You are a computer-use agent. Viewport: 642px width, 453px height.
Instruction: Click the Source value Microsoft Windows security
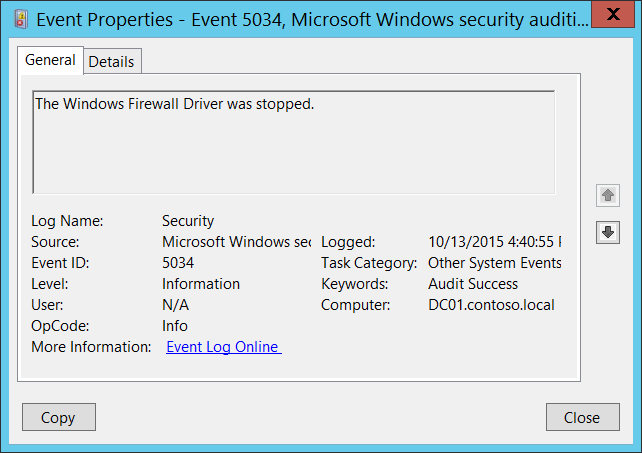pos(236,242)
